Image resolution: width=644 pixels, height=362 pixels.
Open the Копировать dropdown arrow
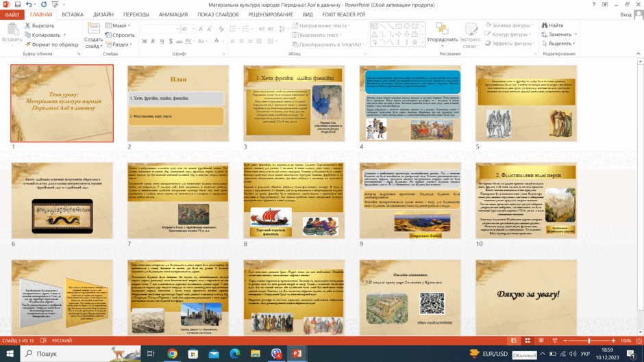coord(64,35)
